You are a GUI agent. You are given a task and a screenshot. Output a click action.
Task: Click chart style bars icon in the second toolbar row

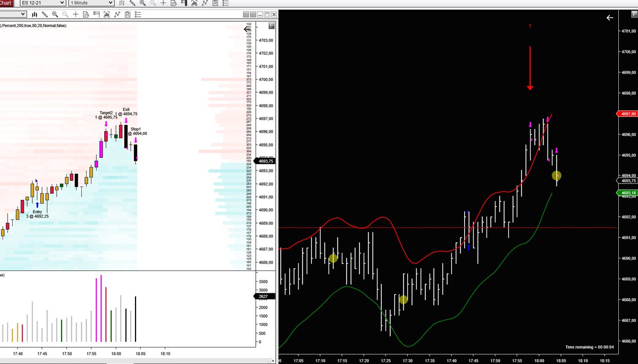33,14
